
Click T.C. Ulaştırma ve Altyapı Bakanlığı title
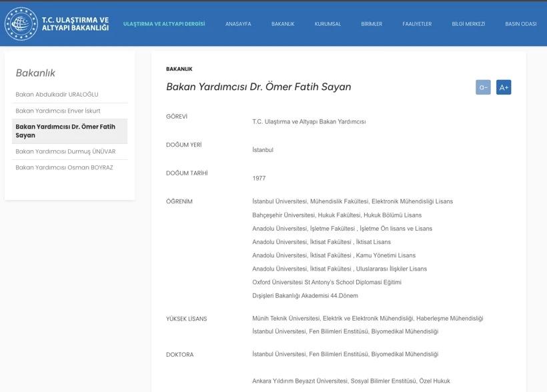[x=75, y=24]
